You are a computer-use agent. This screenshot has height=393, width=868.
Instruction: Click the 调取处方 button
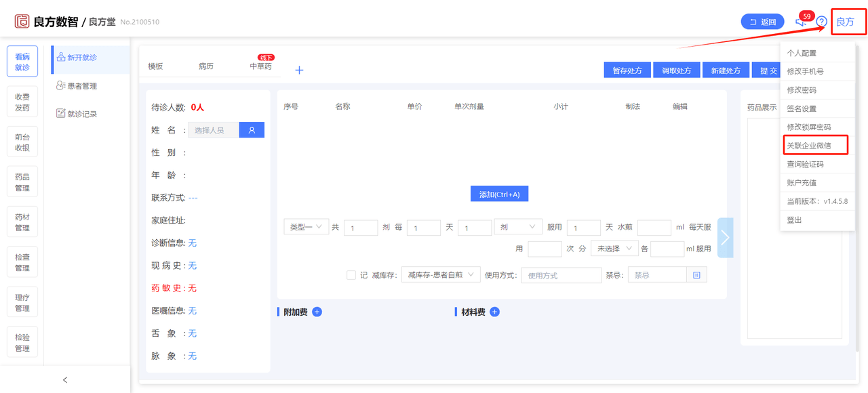(x=677, y=70)
